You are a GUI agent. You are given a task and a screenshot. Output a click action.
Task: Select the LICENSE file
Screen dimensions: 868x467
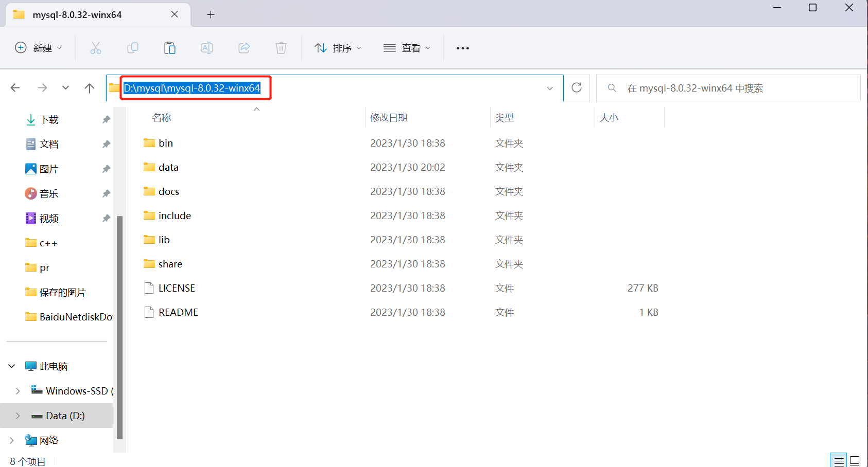coord(177,288)
